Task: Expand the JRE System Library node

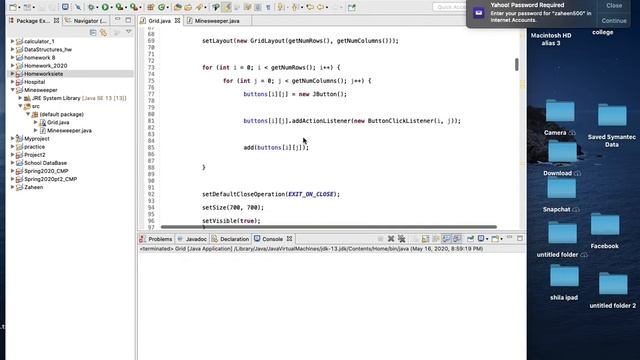Action: (x=20, y=98)
